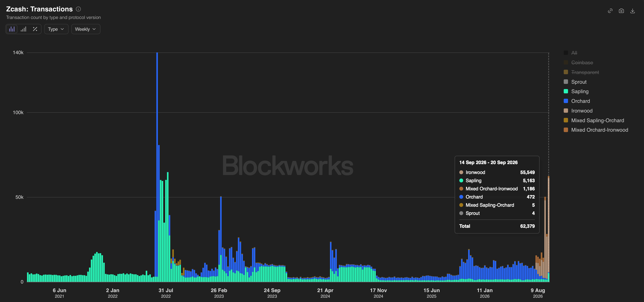Click the '21 Apr 2024' x-axis label
Screen dimensions: 644x302
(x=325, y=293)
